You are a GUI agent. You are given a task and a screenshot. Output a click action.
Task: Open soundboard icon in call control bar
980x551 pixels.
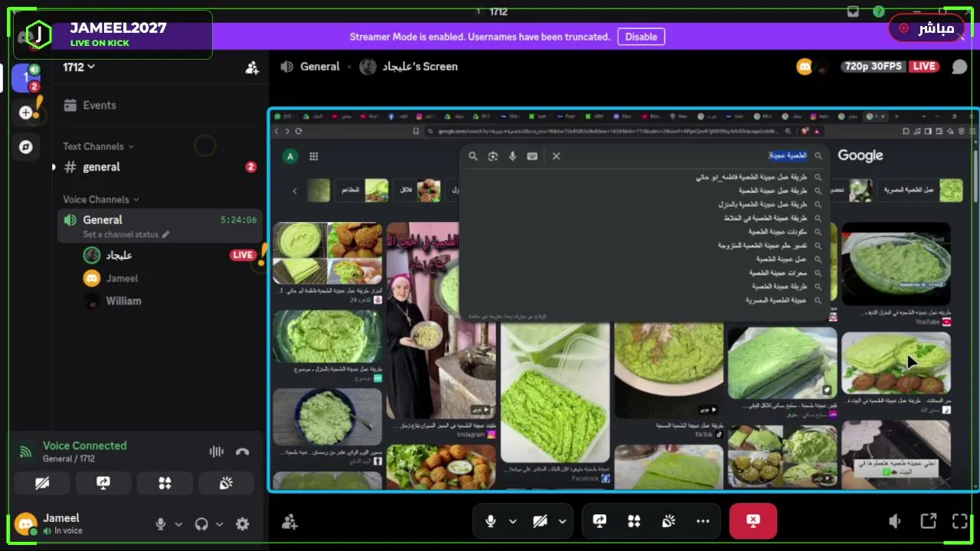coord(668,521)
